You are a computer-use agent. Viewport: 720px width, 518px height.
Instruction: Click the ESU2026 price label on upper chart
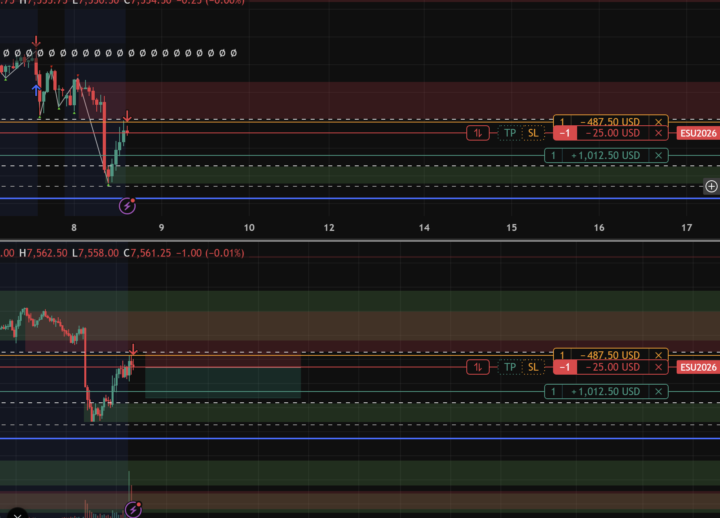[x=698, y=133]
